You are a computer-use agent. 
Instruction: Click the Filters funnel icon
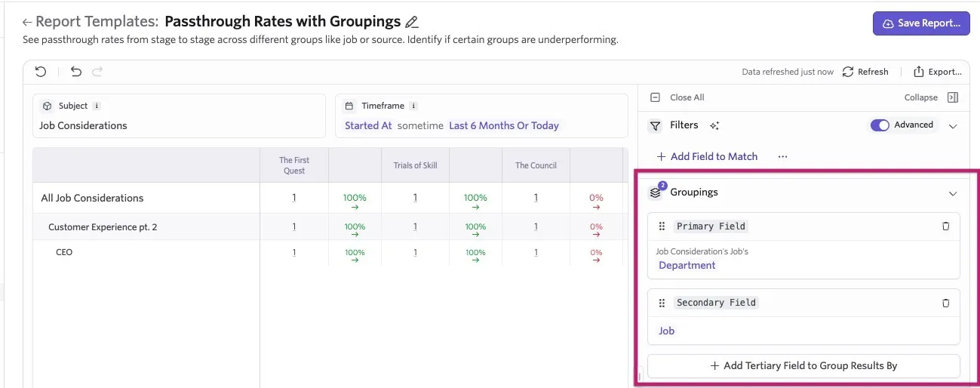[655, 126]
